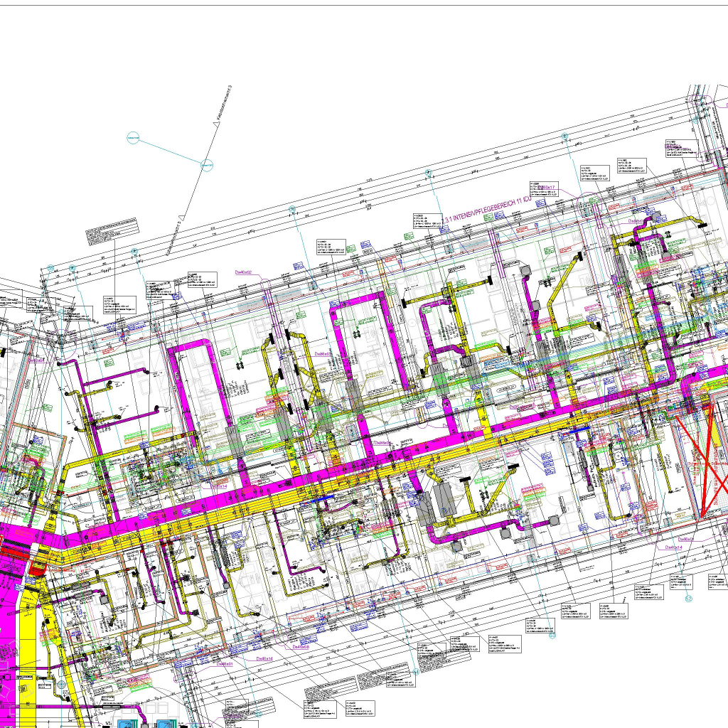Image resolution: width=728 pixels, height=728 pixels.
Task: Click the cyan grid bubble labeled 52
Action: (x=688, y=599)
